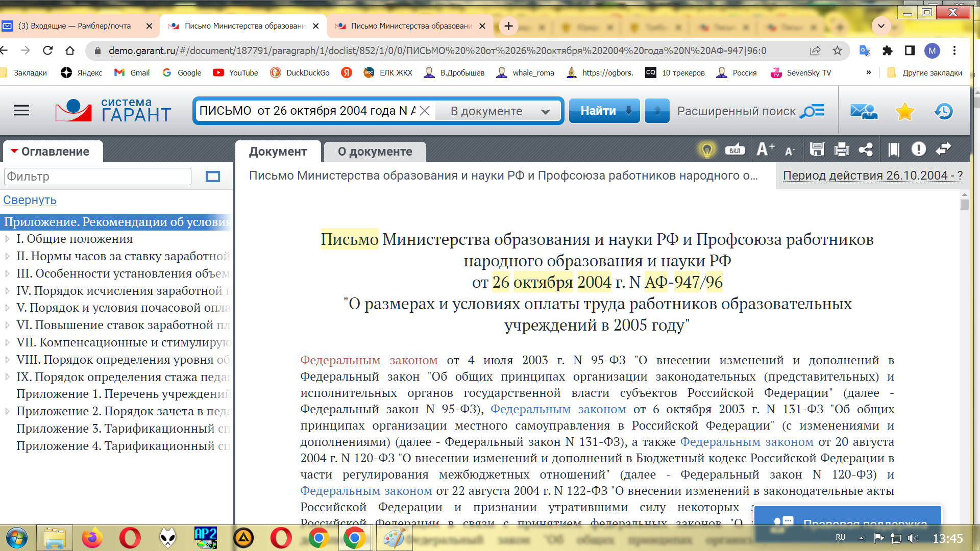The image size is (980, 551).
Task: Expand the 'V. Порядок и условия почасовой' node
Action: click(x=7, y=308)
